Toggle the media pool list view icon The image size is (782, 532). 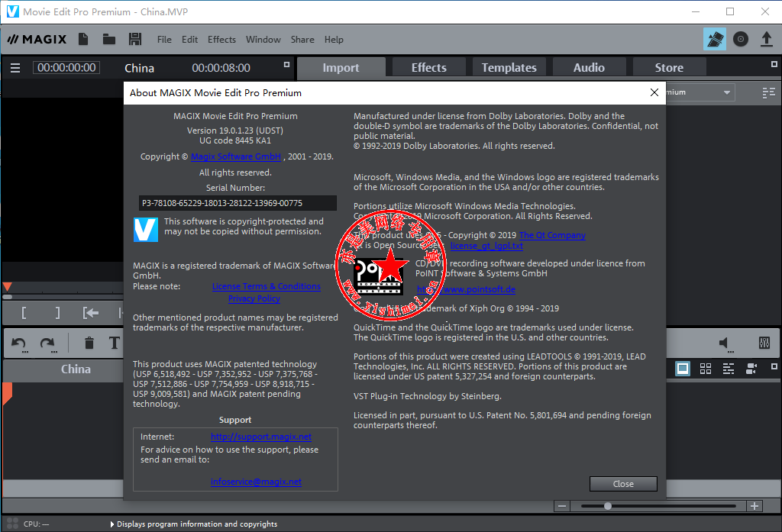[768, 93]
